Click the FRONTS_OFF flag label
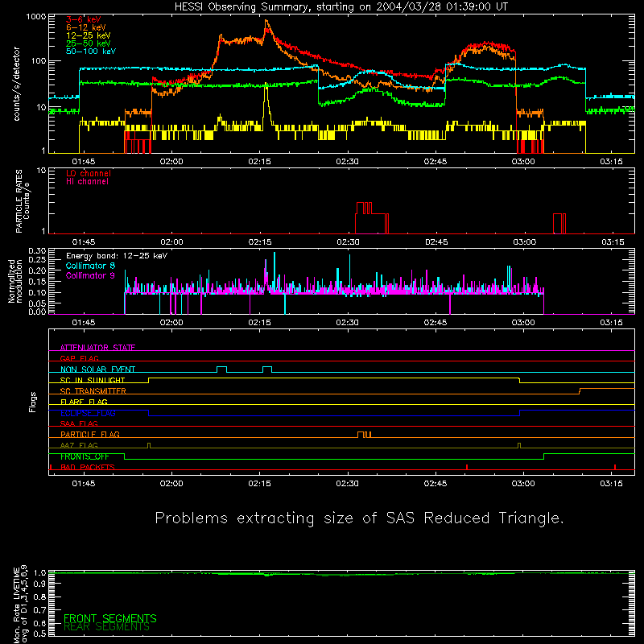The image size is (644, 644). 85,456
